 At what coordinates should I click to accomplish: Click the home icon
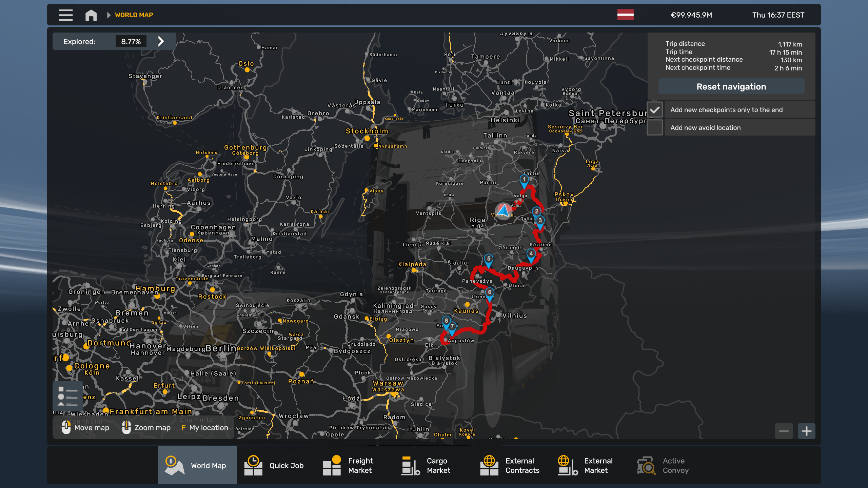(x=91, y=15)
